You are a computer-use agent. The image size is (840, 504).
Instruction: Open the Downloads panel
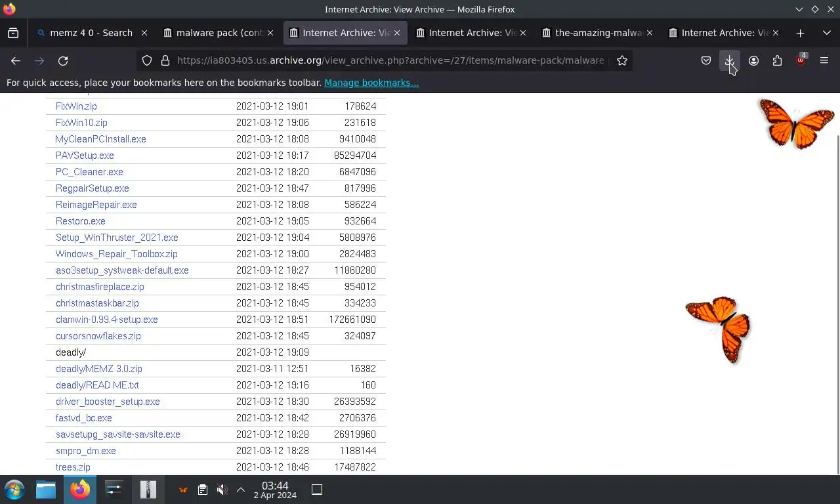(x=729, y=60)
